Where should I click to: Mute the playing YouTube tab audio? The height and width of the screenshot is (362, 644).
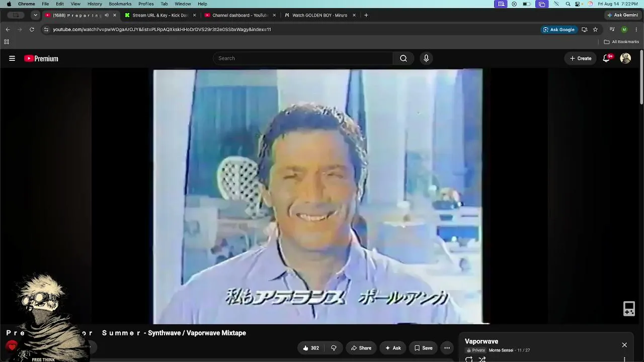point(107,15)
